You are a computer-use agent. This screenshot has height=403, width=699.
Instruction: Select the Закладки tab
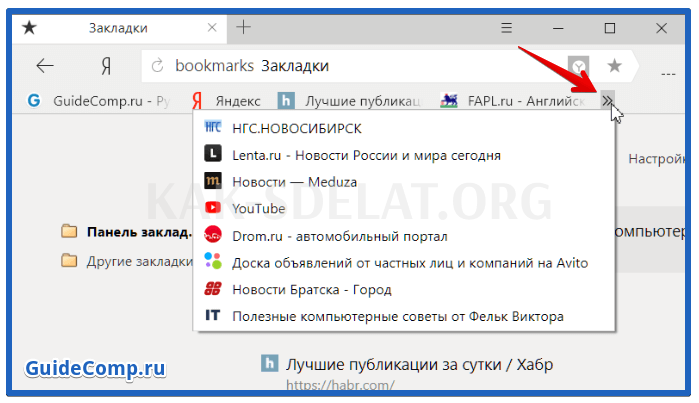click(119, 28)
